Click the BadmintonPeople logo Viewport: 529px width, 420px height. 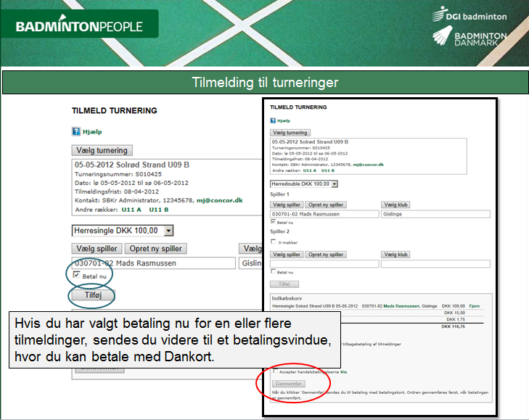(x=80, y=28)
